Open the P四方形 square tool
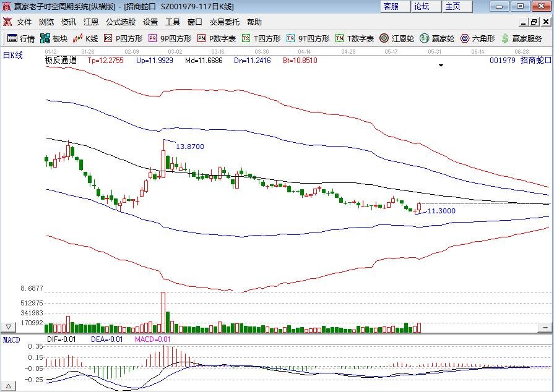The width and height of the screenshot is (554, 392). (x=123, y=38)
